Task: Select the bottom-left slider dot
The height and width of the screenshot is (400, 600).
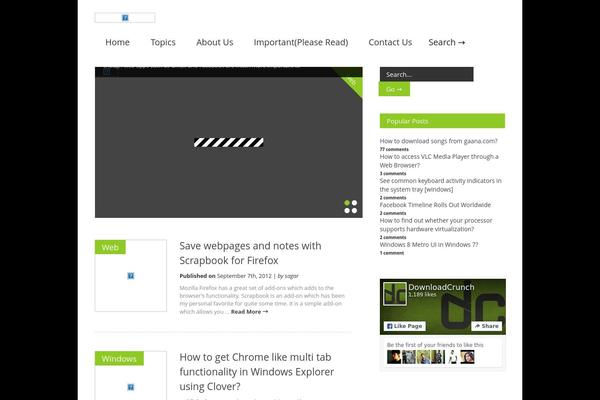Action: tap(347, 210)
